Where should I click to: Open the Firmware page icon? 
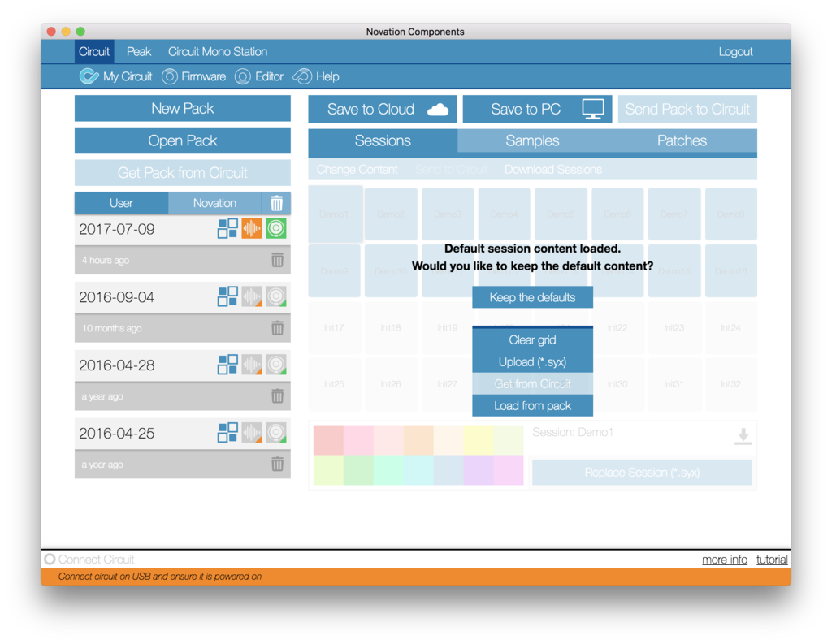[x=169, y=76]
